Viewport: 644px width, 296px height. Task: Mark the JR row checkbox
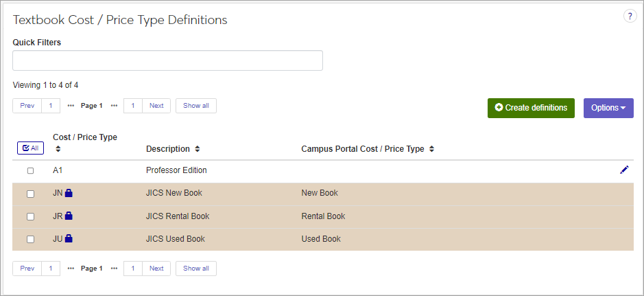(30, 217)
